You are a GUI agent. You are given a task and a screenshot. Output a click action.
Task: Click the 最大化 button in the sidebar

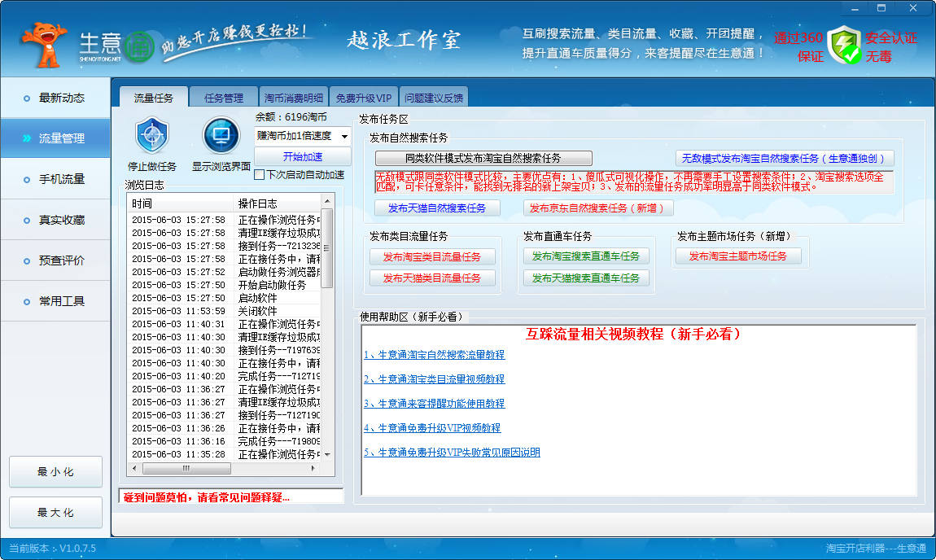coord(55,512)
